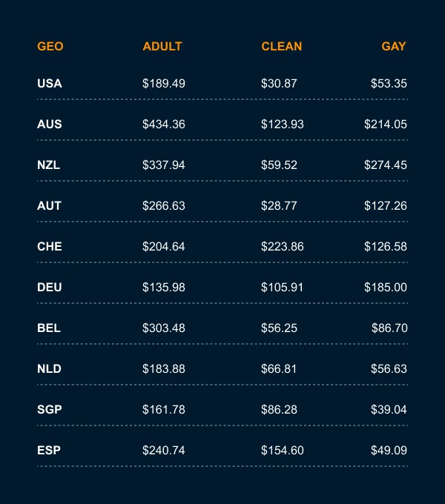Select the ESP country code
The height and width of the screenshot is (504, 445).
coord(49,450)
